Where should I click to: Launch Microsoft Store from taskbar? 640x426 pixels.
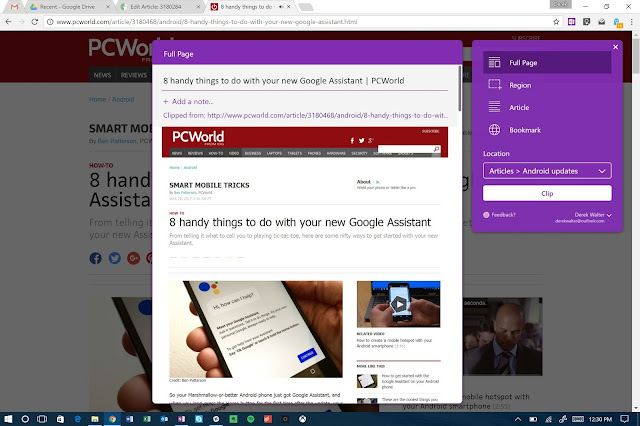pyautogui.click(x=60, y=419)
